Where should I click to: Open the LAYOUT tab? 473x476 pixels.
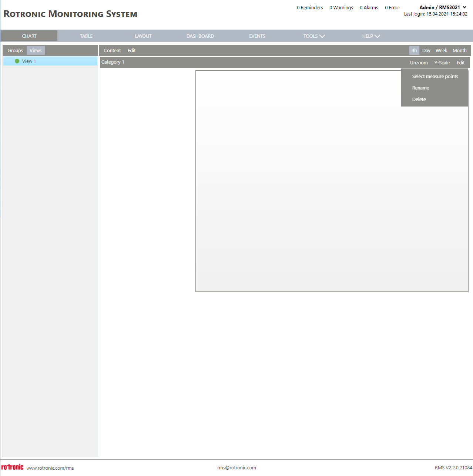(143, 36)
